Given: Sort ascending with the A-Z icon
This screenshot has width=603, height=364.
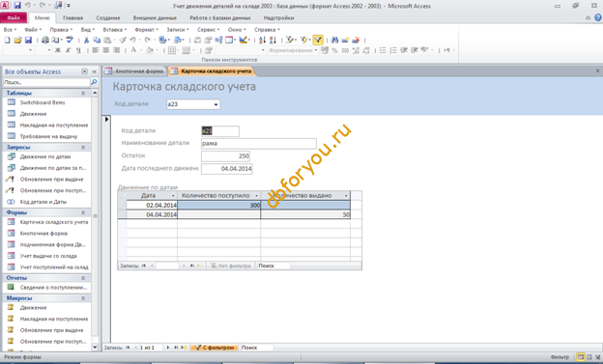Looking at the screenshot, I should click(262, 40).
